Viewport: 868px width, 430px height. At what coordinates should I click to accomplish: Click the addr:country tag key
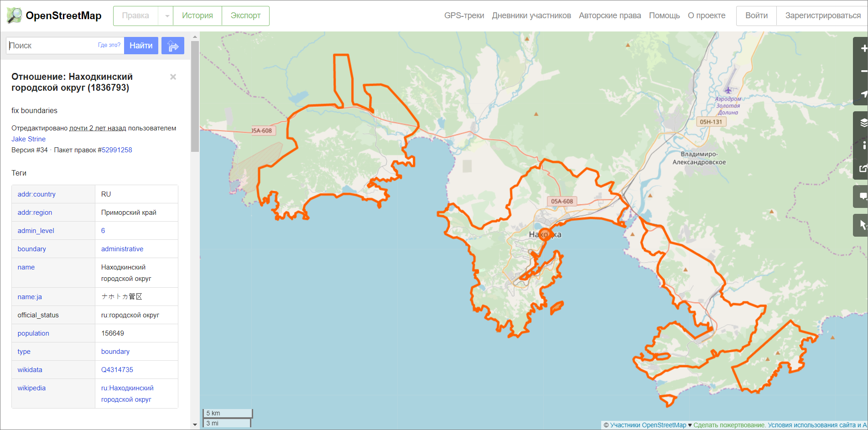36,194
